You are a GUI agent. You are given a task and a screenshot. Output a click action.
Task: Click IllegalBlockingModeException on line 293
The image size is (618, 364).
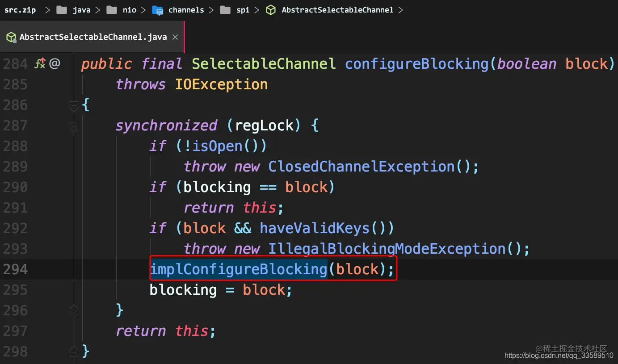(387, 249)
